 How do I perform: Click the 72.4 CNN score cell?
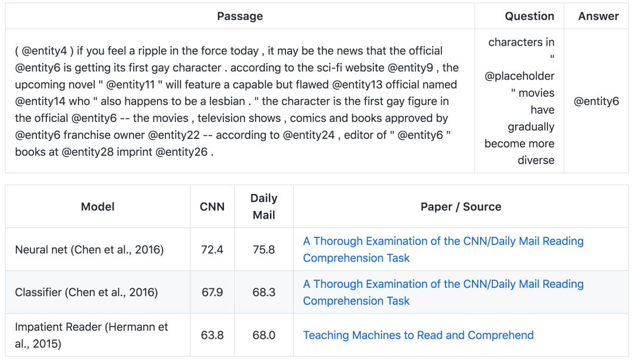212,249
